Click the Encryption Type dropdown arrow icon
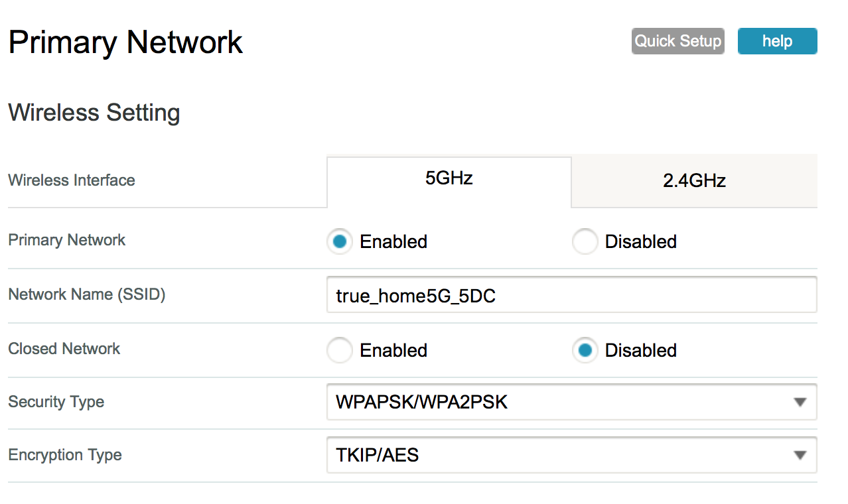This screenshot has height=504, width=848. pos(800,456)
